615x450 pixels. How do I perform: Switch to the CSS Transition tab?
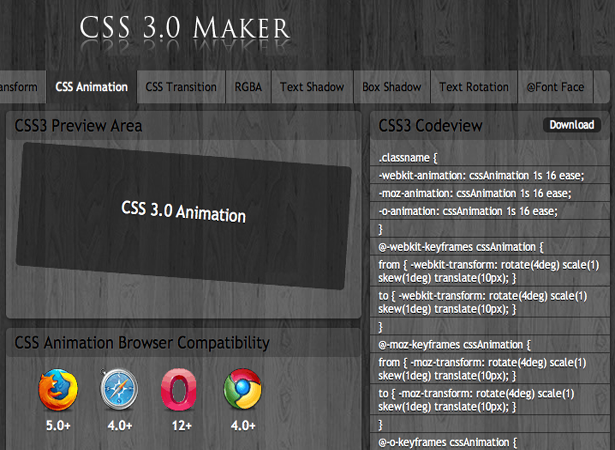[x=181, y=87]
